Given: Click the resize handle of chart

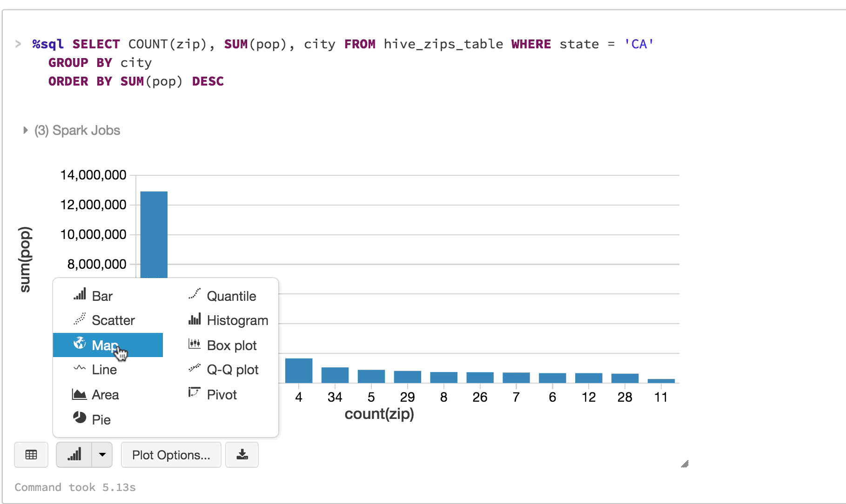Looking at the screenshot, I should [685, 464].
